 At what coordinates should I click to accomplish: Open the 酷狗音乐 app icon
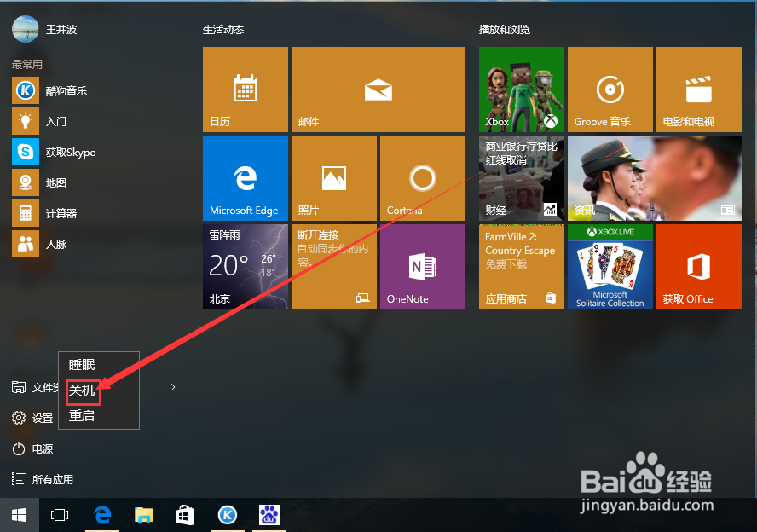click(x=26, y=90)
